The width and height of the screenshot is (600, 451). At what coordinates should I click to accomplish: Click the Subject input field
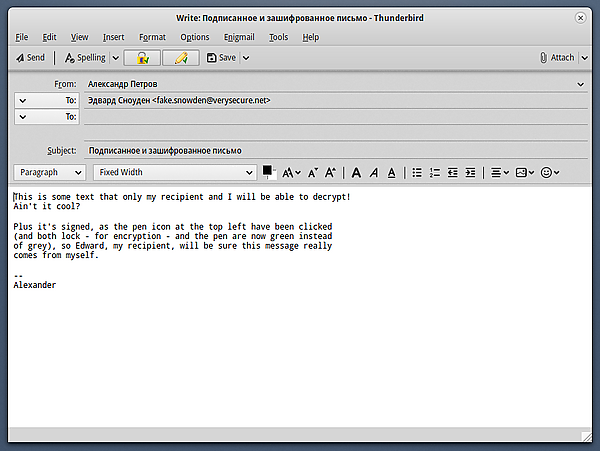336,151
